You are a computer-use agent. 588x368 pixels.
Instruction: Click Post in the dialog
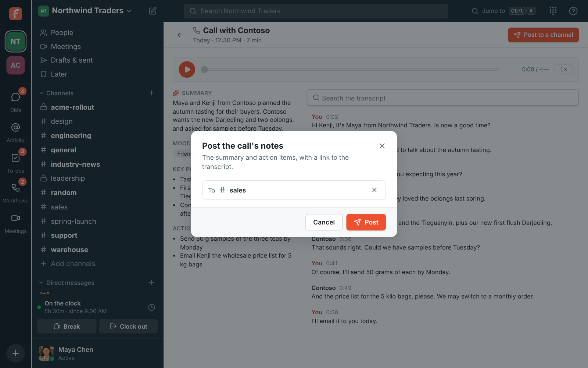pyautogui.click(x=366, y=222)
